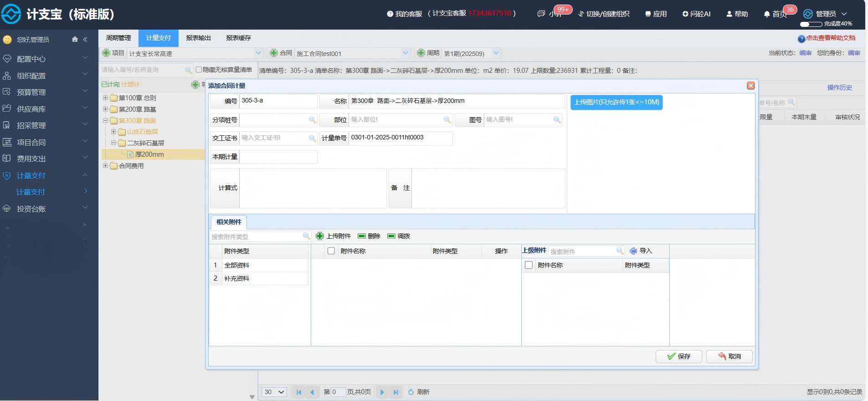Close the 添加合同计量 dialog
This screenshot has height=401, width=868.
click(751, 86)
